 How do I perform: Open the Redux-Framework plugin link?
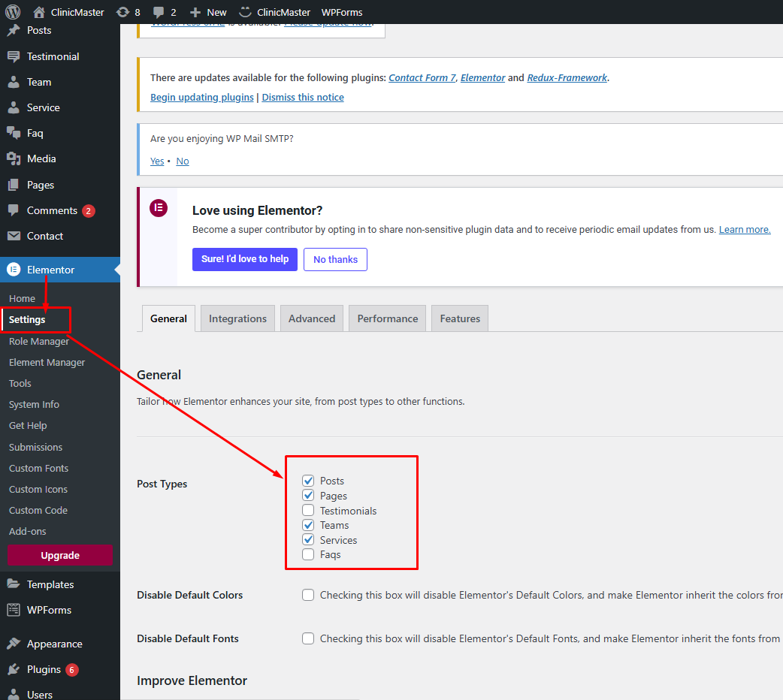pos(567,78)
